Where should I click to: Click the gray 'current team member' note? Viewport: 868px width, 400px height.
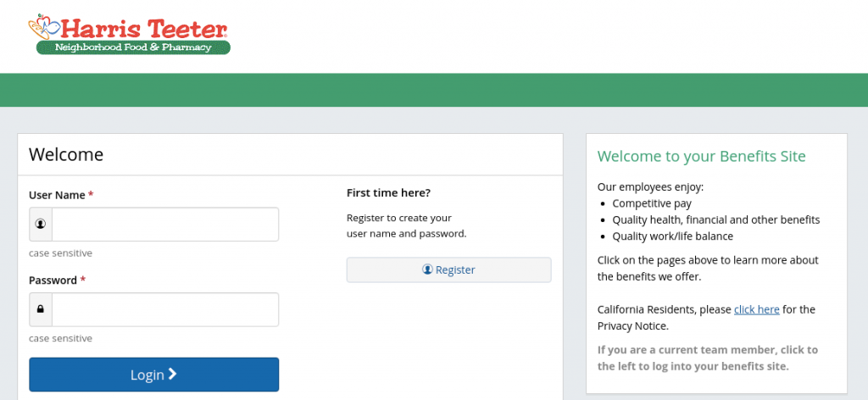point(707,358)
